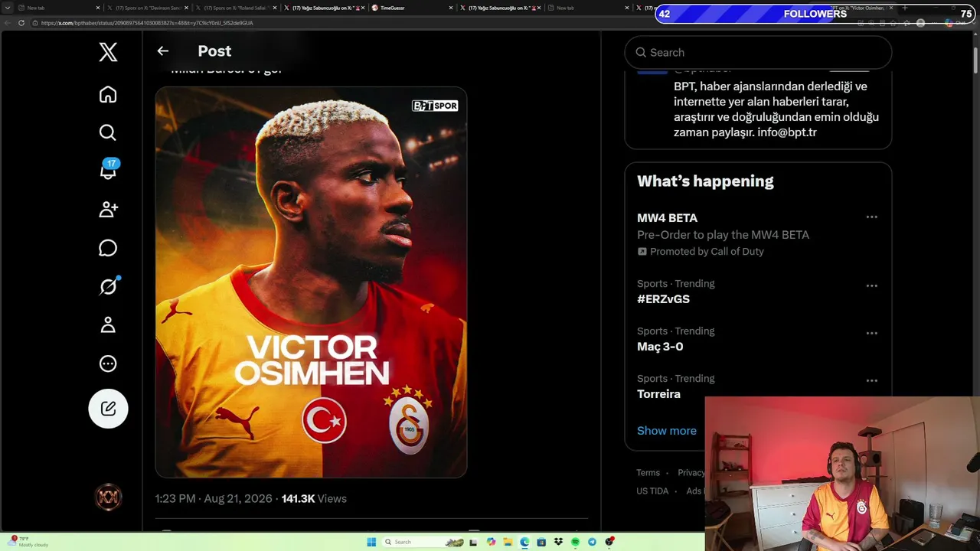Screen dimensions: 980x551
Task: Open more options for Torreira trend
Action: 871,380
